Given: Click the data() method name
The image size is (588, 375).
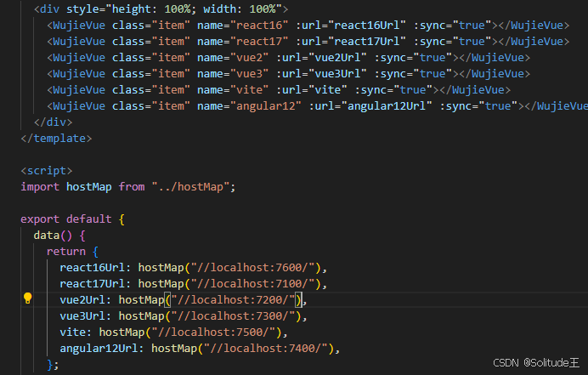Looking at the screenshot, I should (47, 236).
